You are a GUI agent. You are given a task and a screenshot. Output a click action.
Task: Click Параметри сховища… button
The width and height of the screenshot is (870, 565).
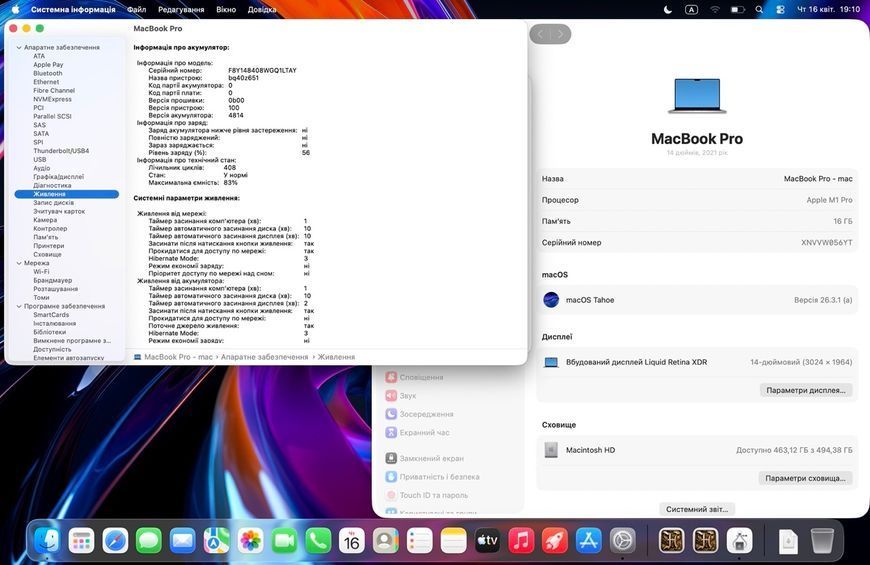coord(805,478)
